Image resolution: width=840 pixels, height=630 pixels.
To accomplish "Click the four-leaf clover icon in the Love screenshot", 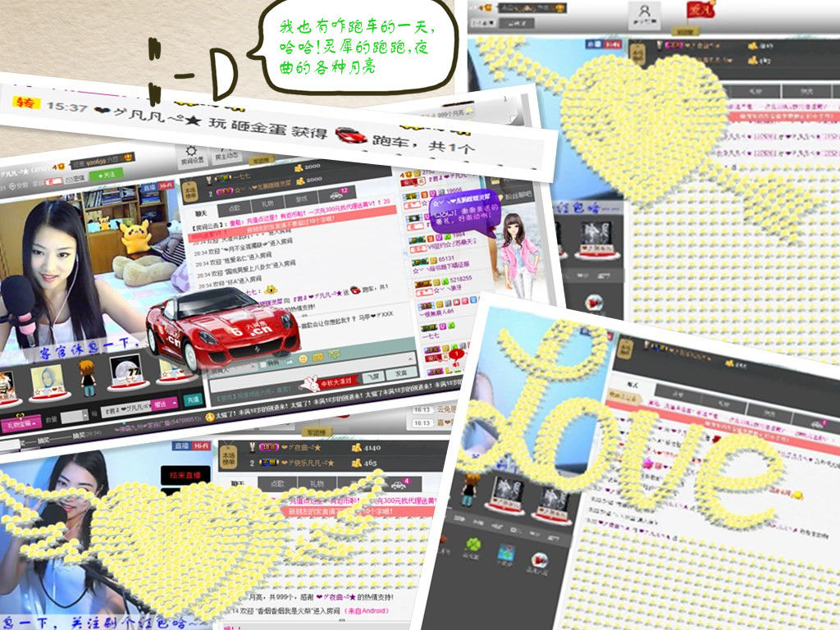I will click(472, 546).
